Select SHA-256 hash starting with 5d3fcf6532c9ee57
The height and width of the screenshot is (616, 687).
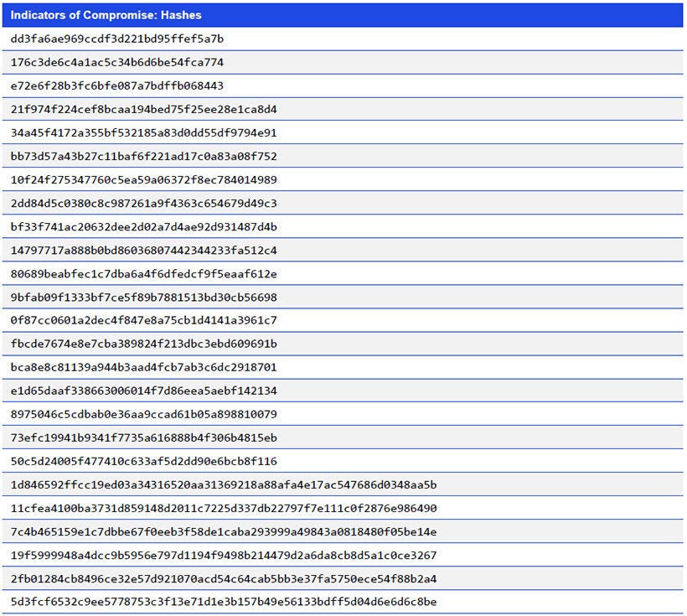point(224,602)
